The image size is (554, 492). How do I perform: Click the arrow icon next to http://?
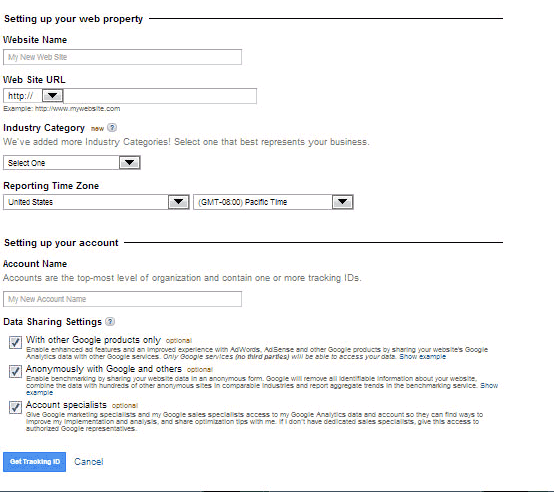click(x=52, y=95)
